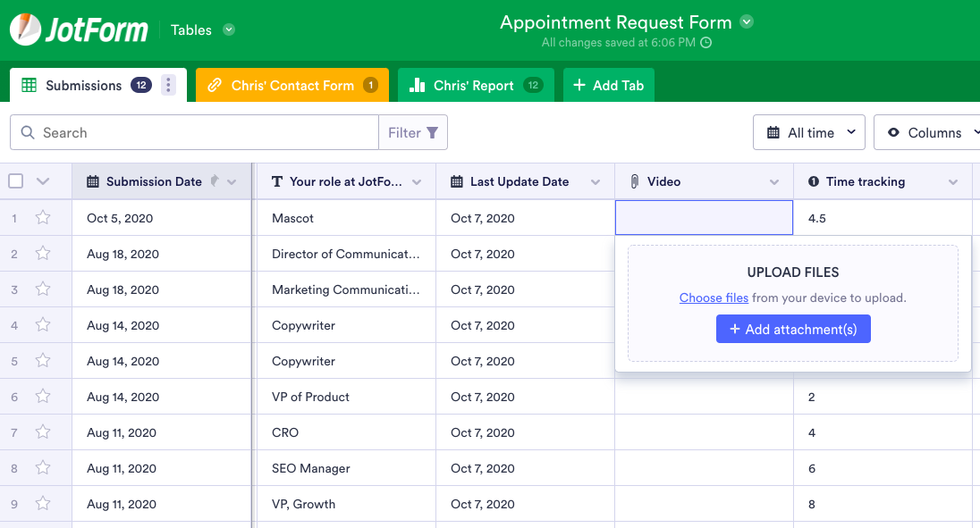Click the search magnifier icon

coord(28,132)
